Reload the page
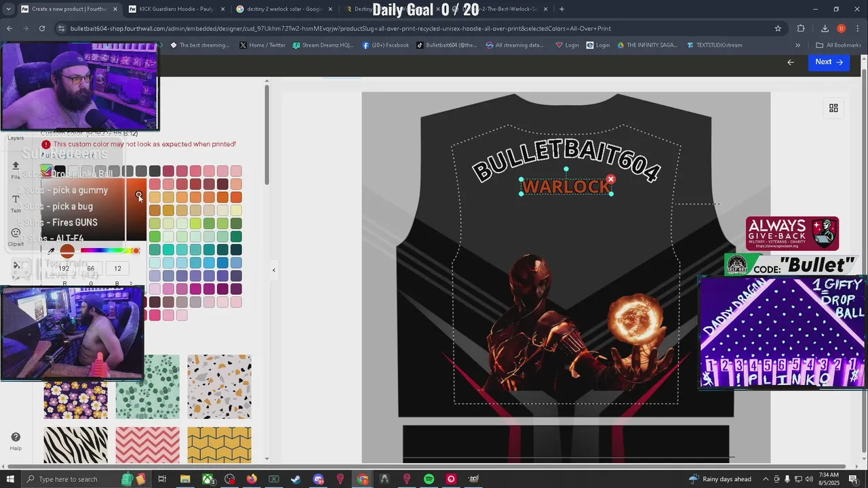This screenshot has width=868, height=488. [42, 28]
